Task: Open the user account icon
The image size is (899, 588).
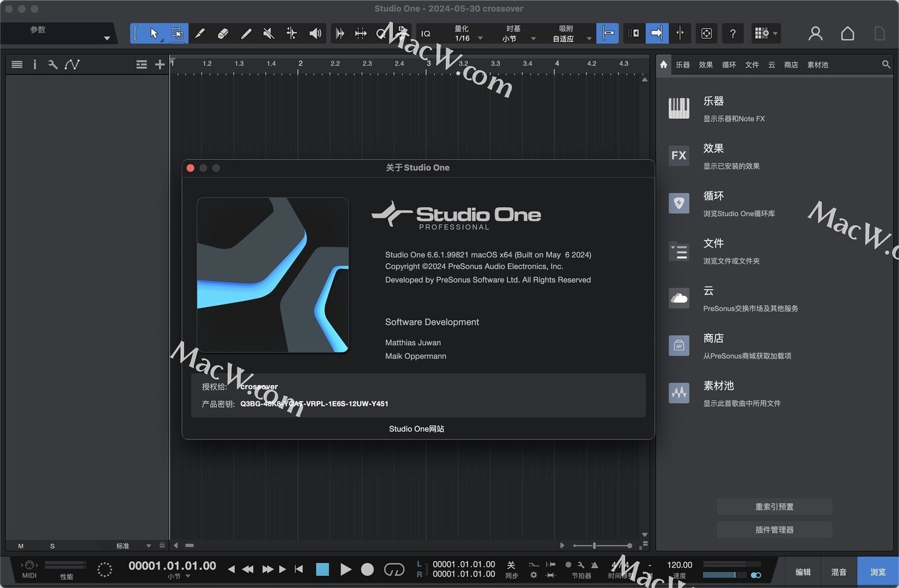Action: pyautogui.click(x=815, y=33)
